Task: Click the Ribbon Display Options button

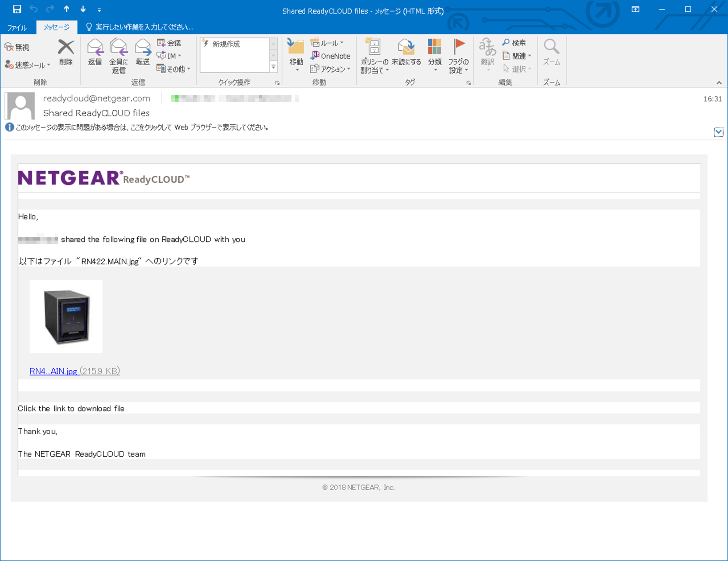Action: (x=635, y=9)
